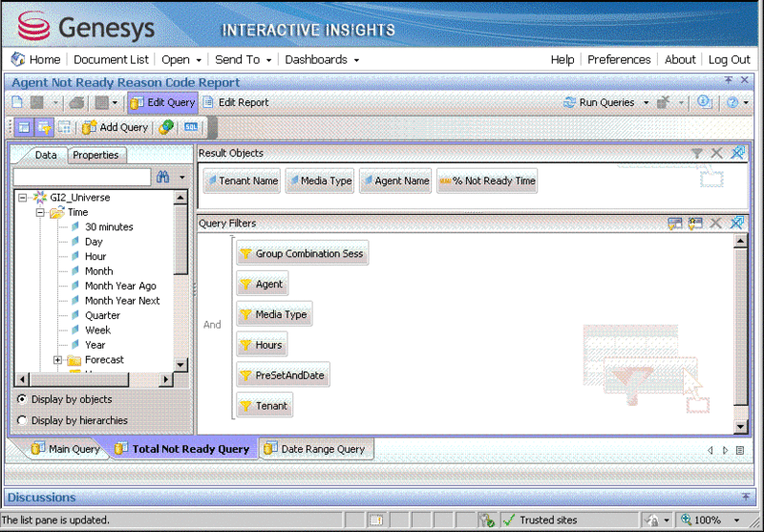Select the Group Combination Sess filter

coord(303,253)
